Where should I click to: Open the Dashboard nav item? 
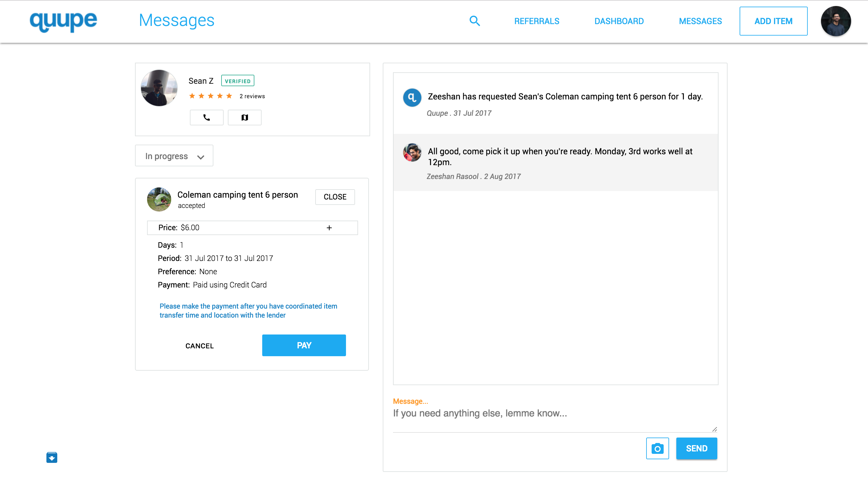[x=619, y=21]
